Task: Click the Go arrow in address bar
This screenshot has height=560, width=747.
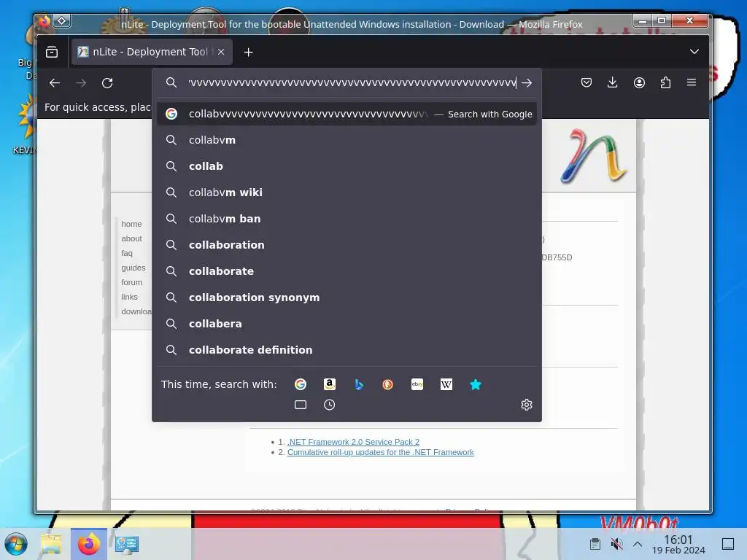Action: 527,83
